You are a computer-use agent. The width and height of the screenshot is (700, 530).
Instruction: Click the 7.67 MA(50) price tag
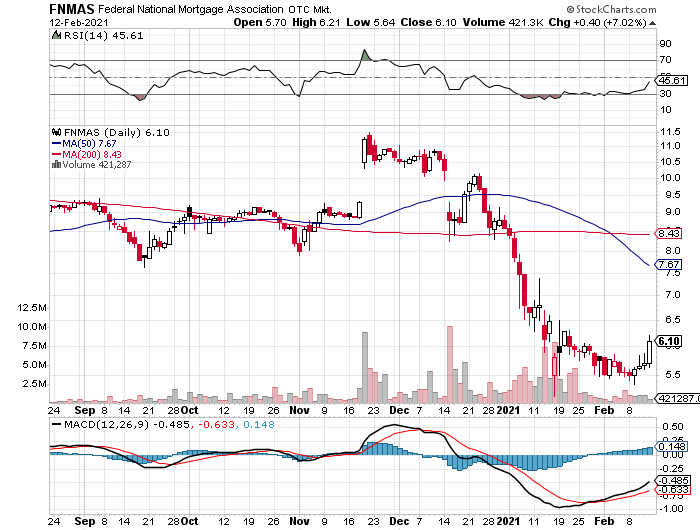click(x=668, y=264)
